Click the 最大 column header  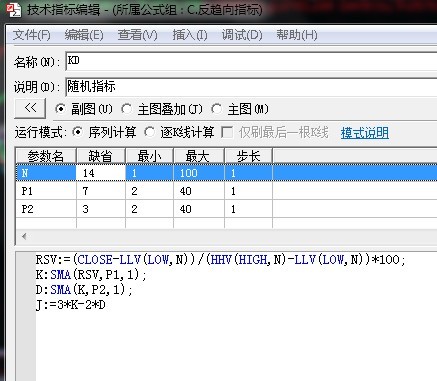[x=199, y=156]
